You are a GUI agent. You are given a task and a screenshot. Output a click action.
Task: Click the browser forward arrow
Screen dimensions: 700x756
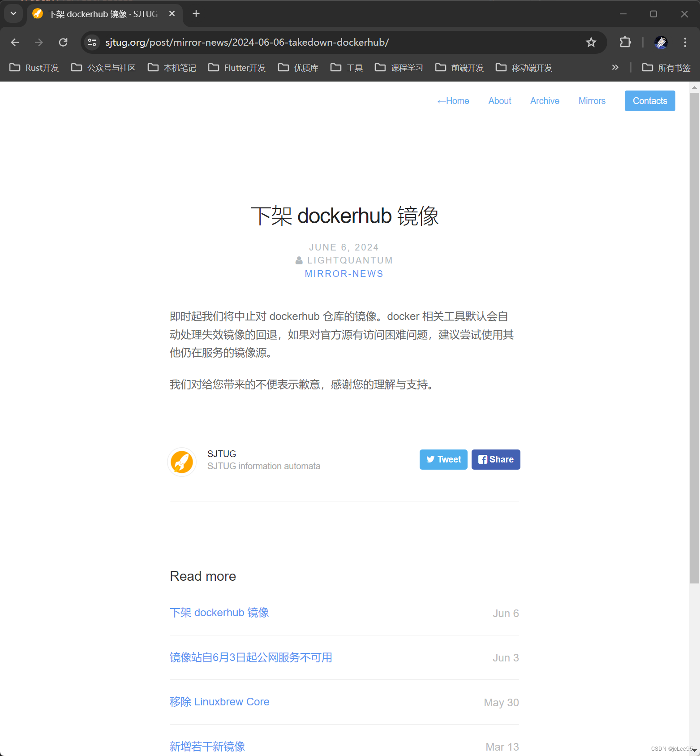click(x=39, y=42)
